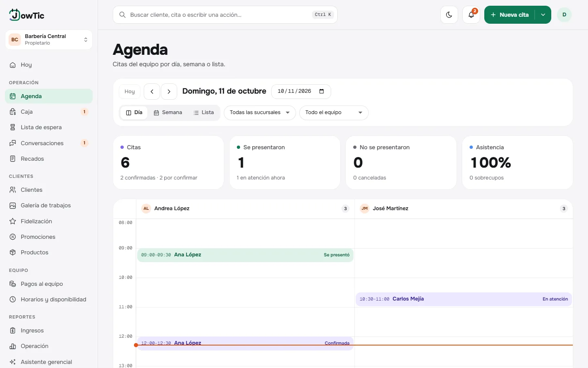
Task: Click Conversaciones badge count 1
Action: point(85,143)
